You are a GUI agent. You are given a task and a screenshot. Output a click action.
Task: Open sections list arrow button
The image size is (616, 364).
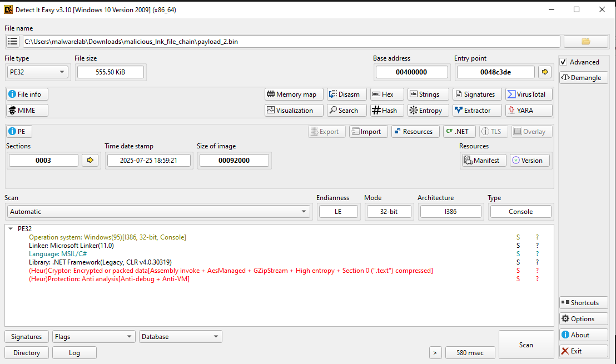click(89, 161)
